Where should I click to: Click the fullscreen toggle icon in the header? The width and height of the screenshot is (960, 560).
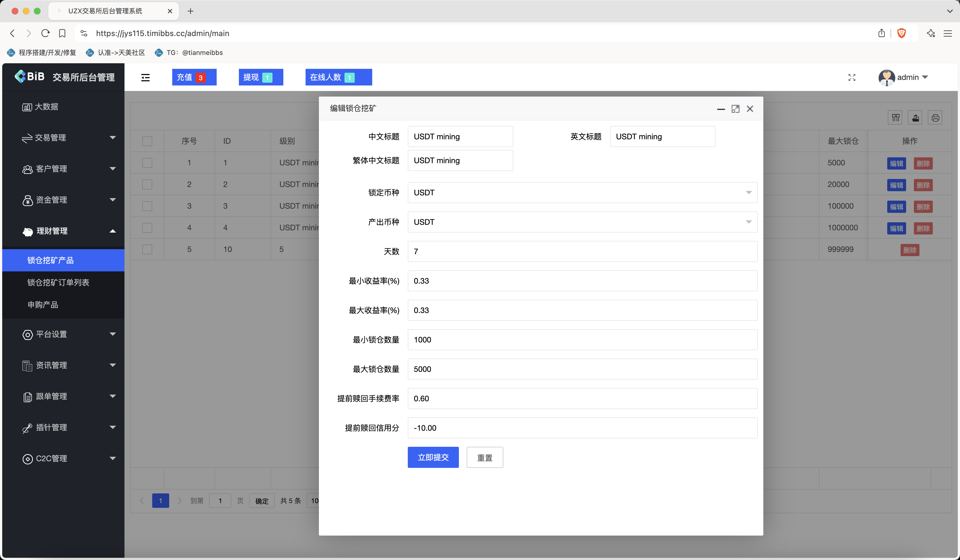point(852,78)
